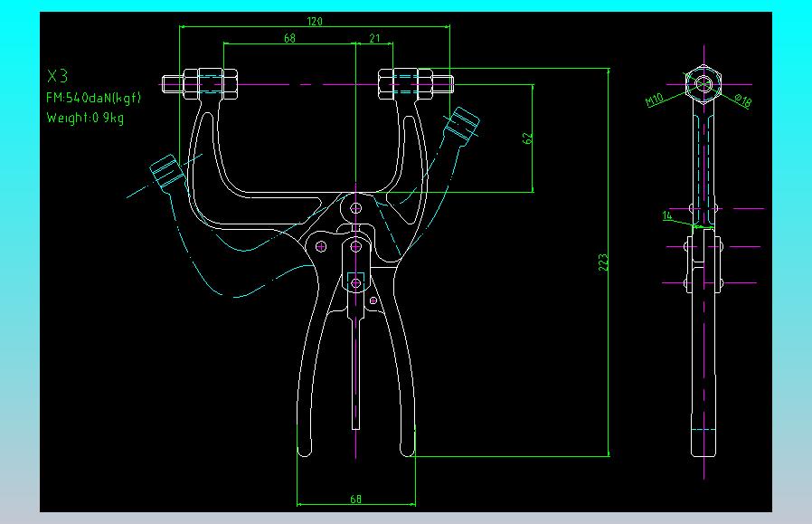Select the '14' thickness dimension in side view
Viewport: 812px width, 524px height.
667,215
